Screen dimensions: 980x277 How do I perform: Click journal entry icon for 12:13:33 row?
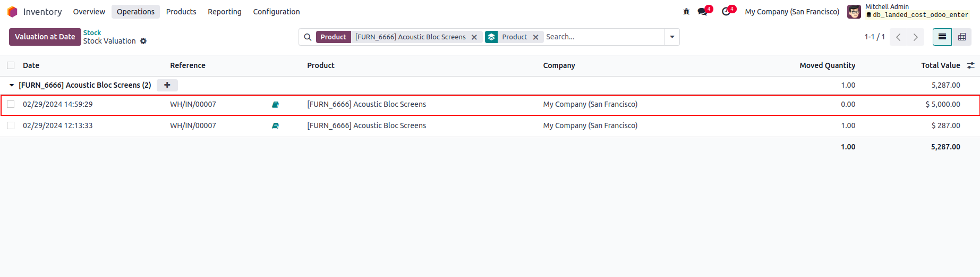tap(275, 126)
